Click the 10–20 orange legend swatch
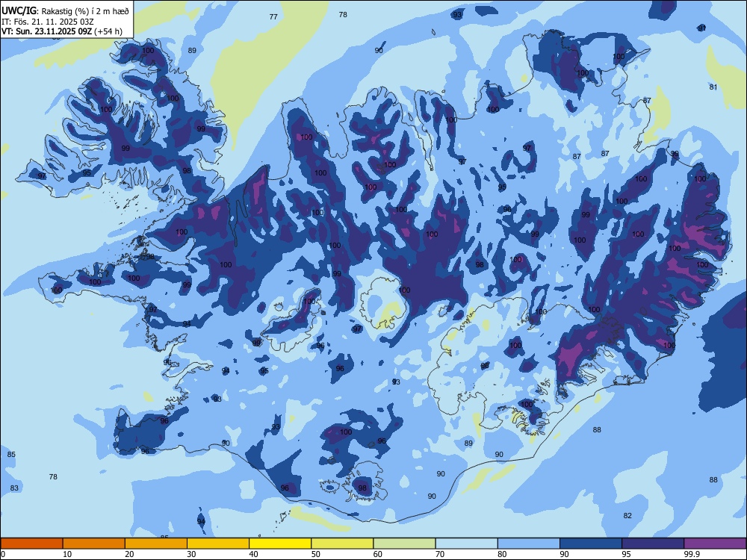Image resolution: width=747 pixels, height=560 pixels. coord(94,544)
